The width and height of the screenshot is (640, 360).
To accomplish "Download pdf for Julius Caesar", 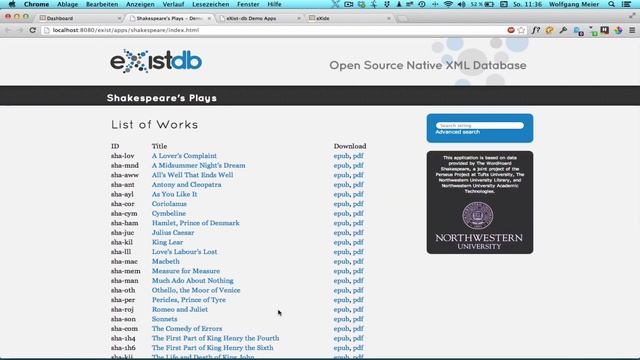I will (x=358, y=233).
